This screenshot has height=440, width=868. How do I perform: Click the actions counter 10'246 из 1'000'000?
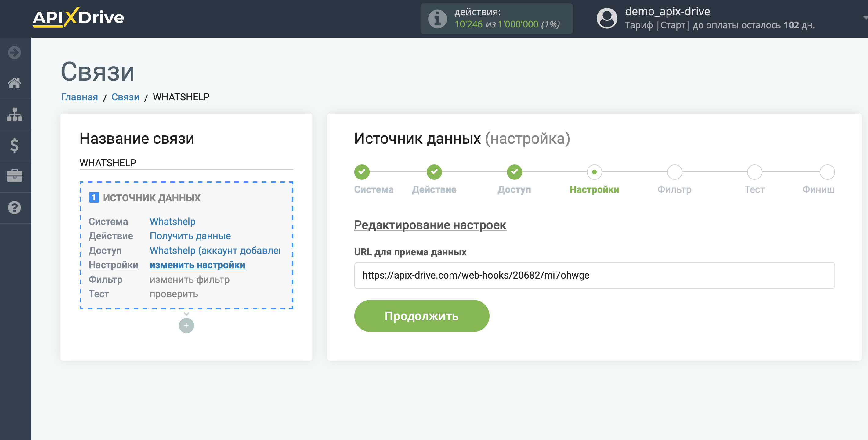tap(507, 24)
